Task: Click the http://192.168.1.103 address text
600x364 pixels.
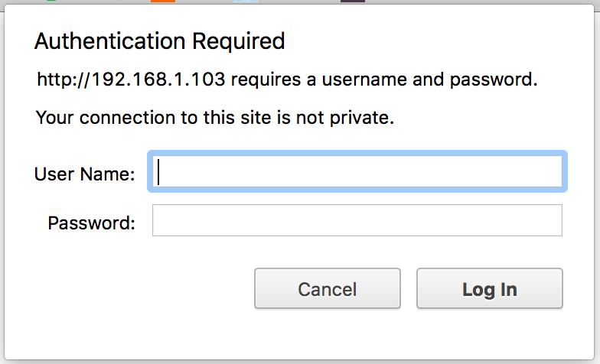Action: [131, 80]
